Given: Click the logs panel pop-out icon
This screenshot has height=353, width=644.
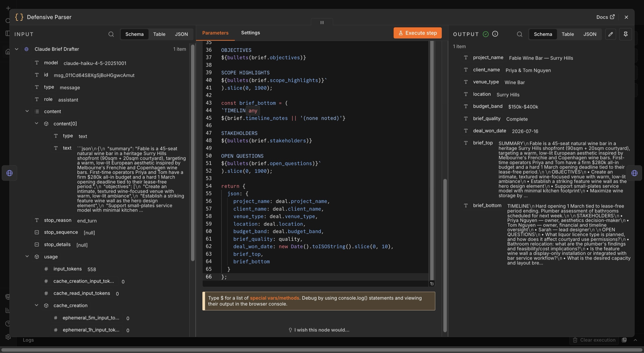Looking at the screenshot, I should (624, 340).
